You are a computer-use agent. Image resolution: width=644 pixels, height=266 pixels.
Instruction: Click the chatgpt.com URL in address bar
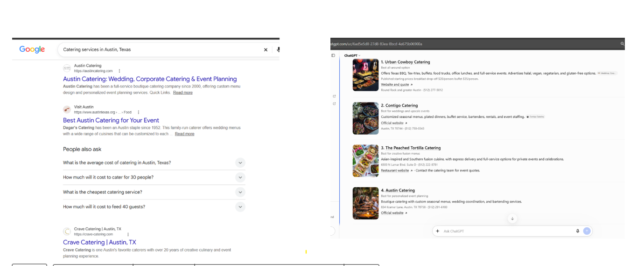(376, 44)
